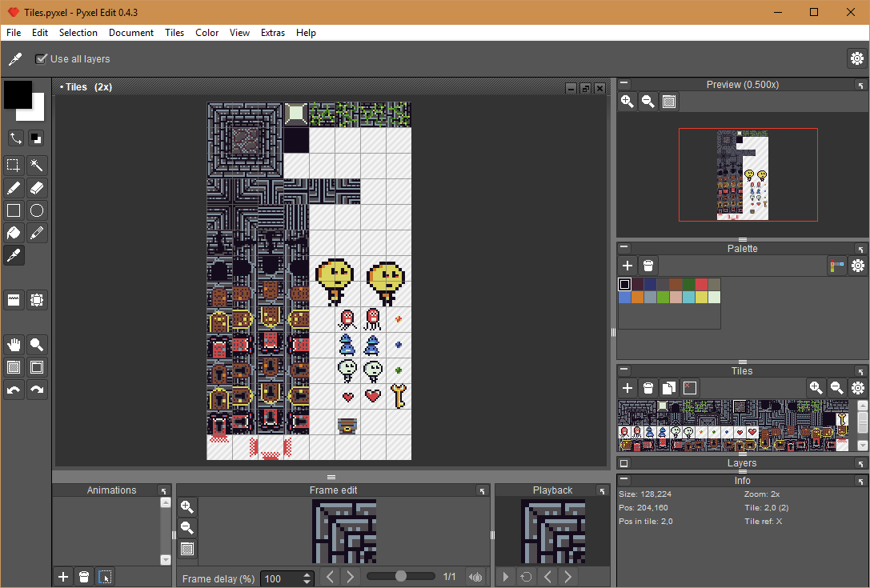Click the undo arrow button
The width and height of the screenshot is (870, 588).
(x=14, y=390)
